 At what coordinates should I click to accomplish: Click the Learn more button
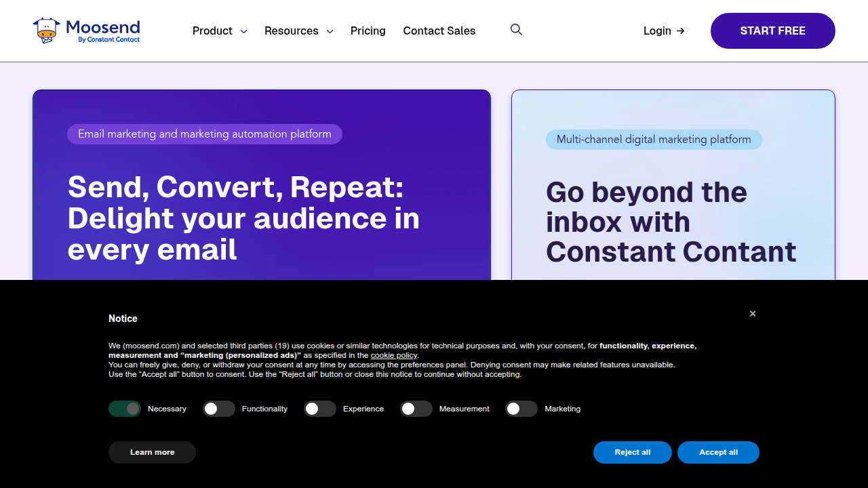(152, 452)
